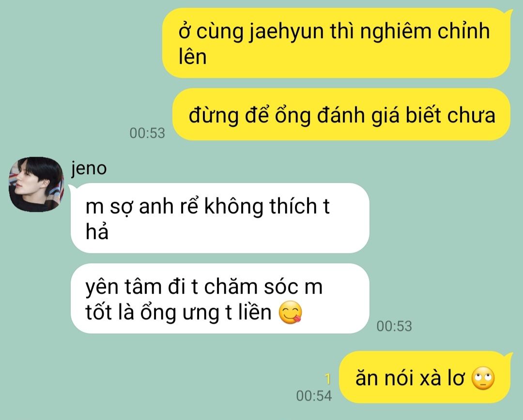Tap the 00:53 timestamp beside the yellow bubble
The image size is (523, 420).
coord(147,133)
